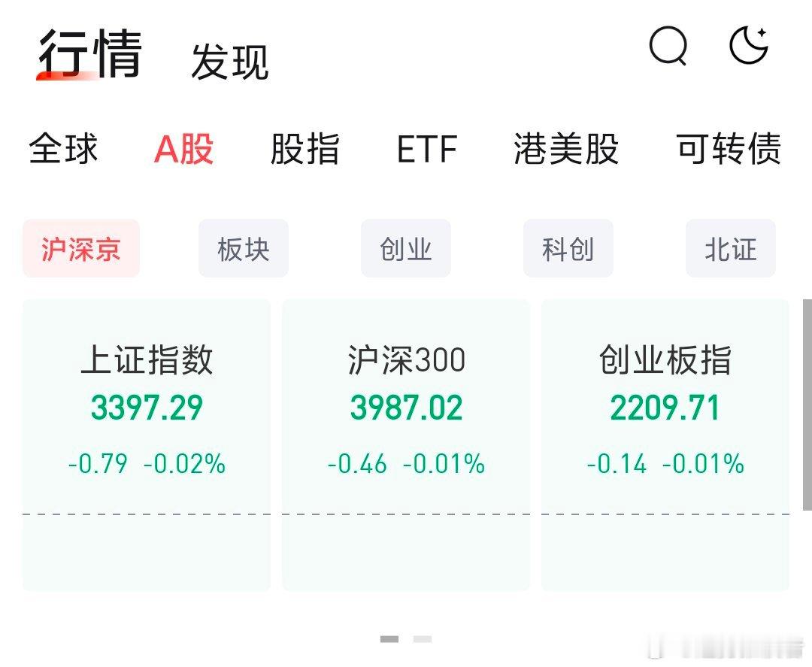Screen dimensions: 812x667
Task: Toggle night mode moon icon
Action: click(748, 45)
